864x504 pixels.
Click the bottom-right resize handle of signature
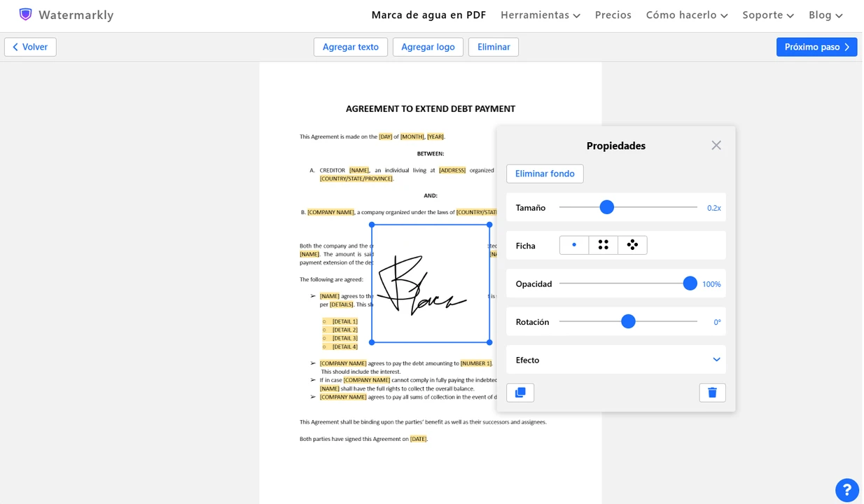(x=489, y=342)
